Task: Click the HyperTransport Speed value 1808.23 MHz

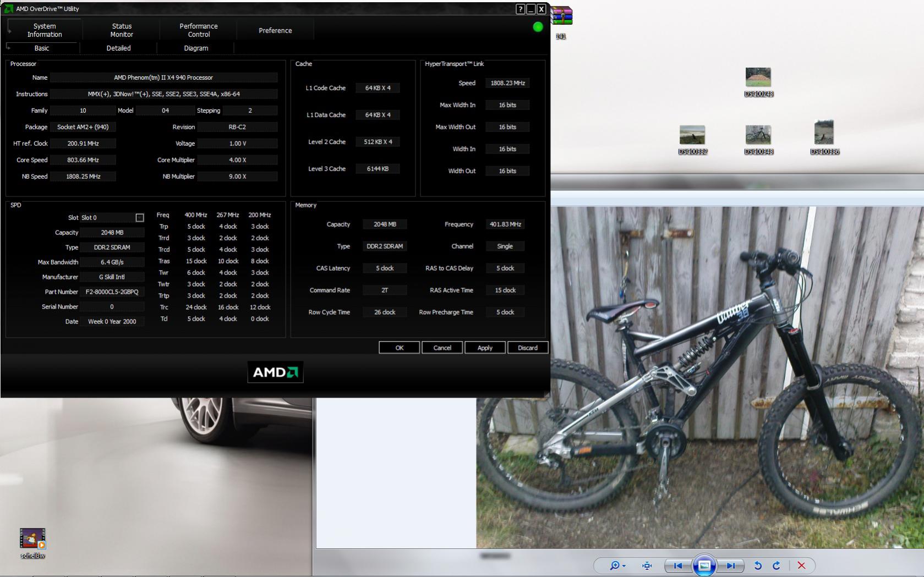Action: [x=507, y=83]
